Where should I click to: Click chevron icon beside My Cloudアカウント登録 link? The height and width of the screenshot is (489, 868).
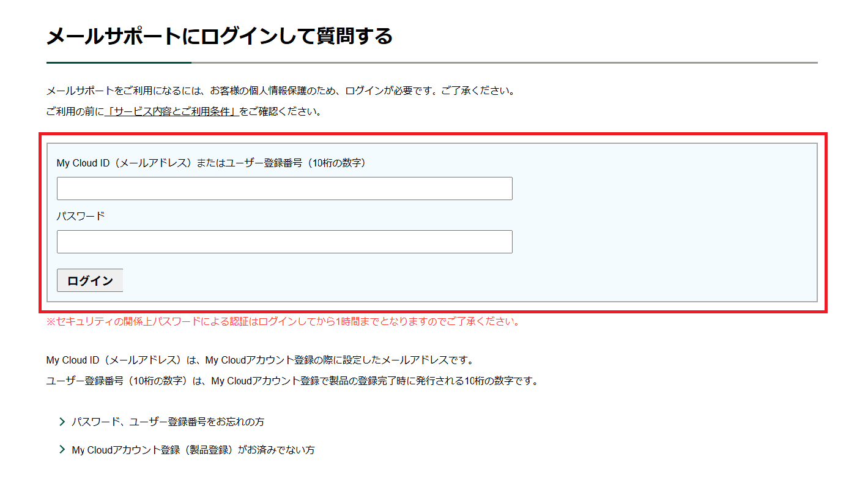point(62,450)
